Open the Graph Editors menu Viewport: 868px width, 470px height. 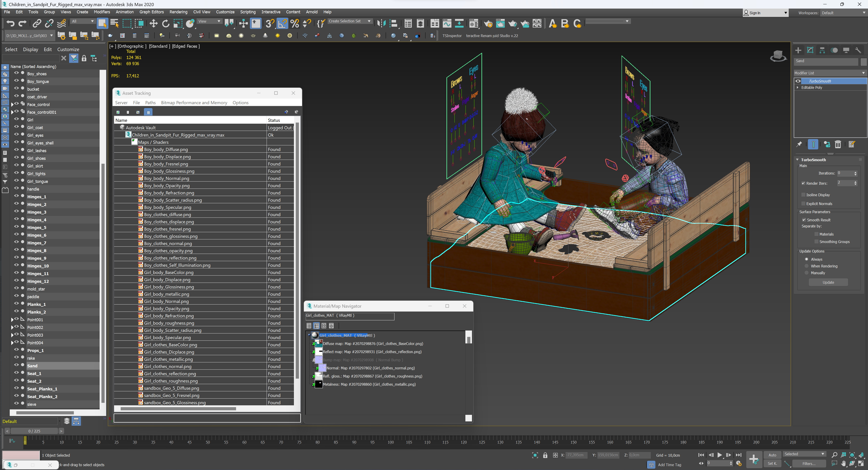coord(152,12)
